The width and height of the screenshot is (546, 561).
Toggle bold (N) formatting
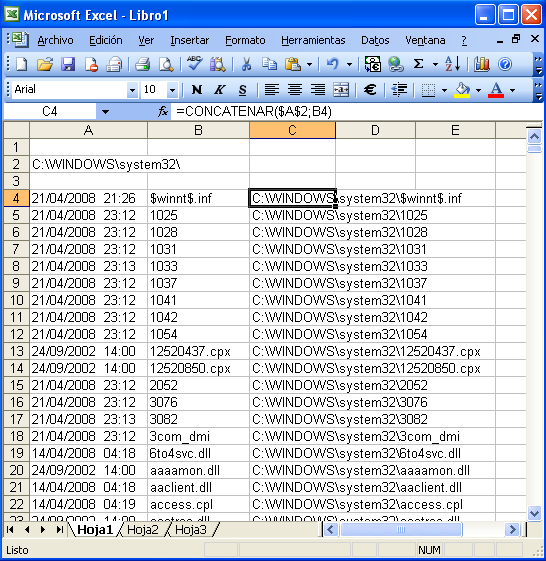(196, 89)
